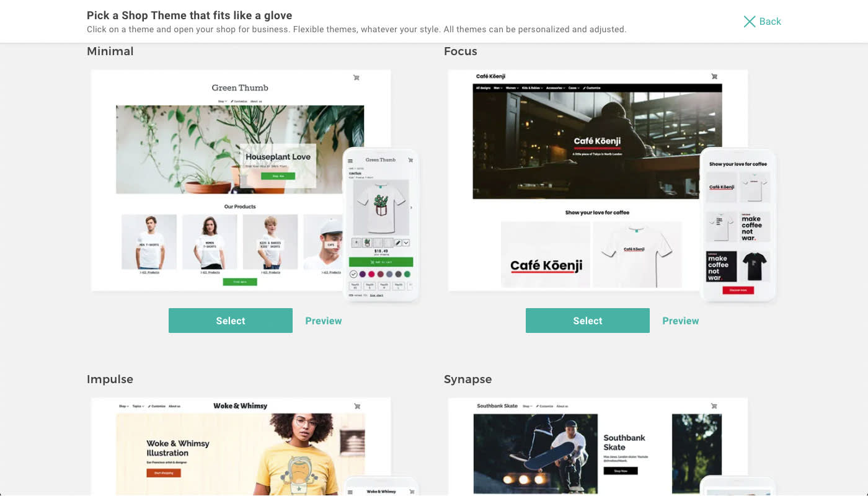
Task: Click the edit pencil icon in mobile preview
Action: pos(398,242)
